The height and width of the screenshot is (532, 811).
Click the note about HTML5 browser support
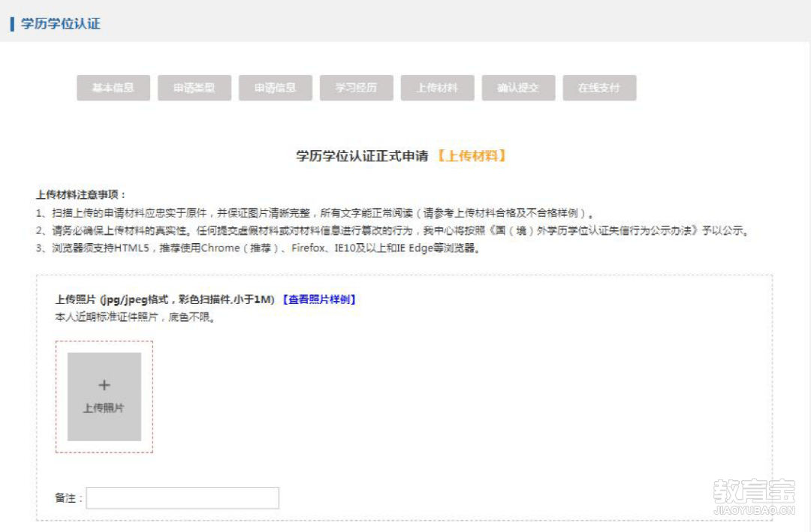tap(258, 248)
